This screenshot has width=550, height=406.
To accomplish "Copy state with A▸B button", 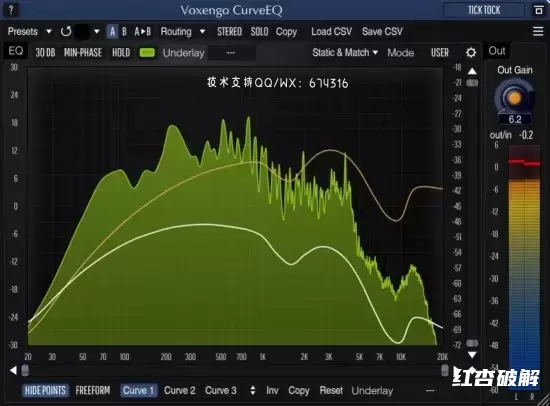I will pos(143,32).
